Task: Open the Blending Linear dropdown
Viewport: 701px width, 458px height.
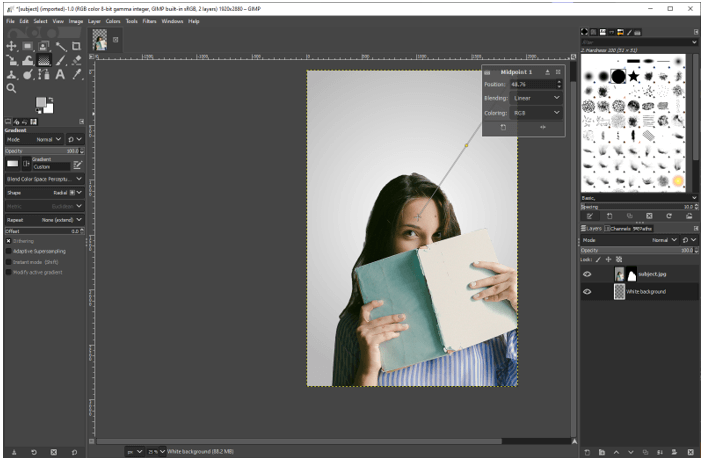Action: (x=536, y=98)
